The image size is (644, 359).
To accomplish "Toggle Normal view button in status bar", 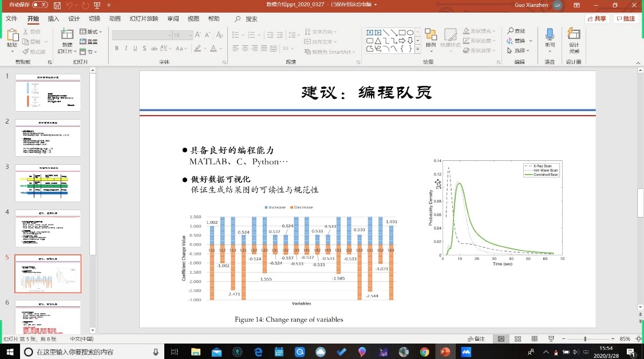I will 501,338.
